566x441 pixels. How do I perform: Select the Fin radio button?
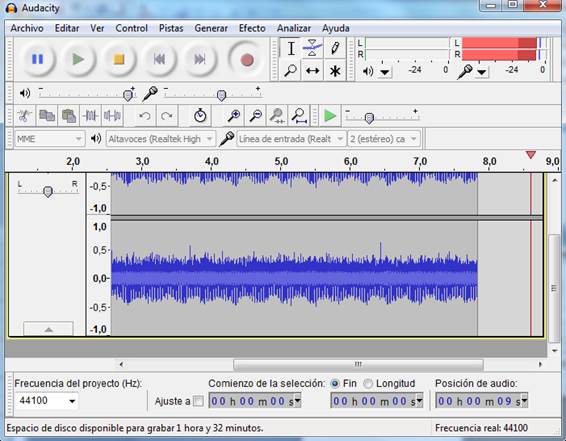[335, 384]
